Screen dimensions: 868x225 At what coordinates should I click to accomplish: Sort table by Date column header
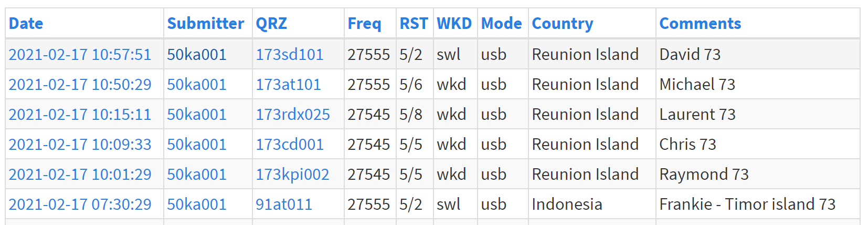click(26, 24)
